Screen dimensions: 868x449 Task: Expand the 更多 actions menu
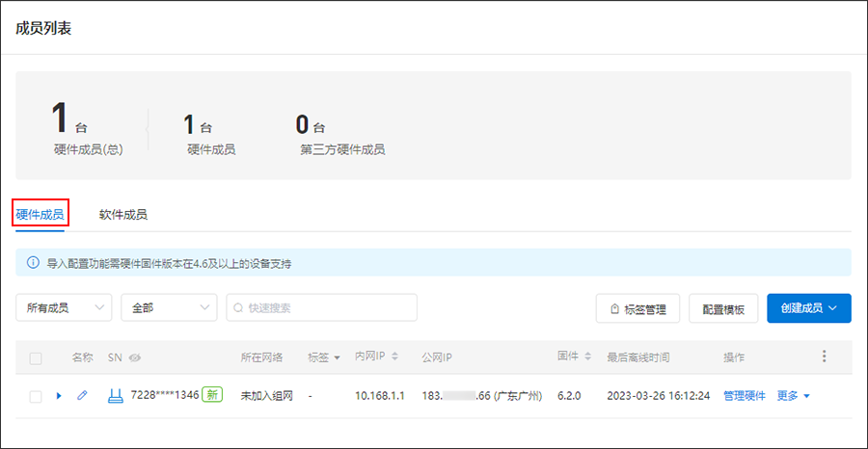(x=794, y=396)
